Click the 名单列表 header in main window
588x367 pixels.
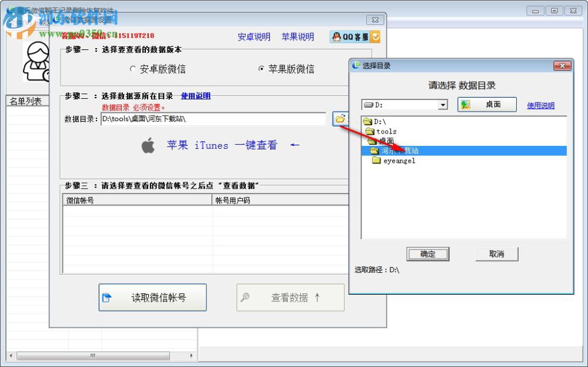[x=26, y=101]
